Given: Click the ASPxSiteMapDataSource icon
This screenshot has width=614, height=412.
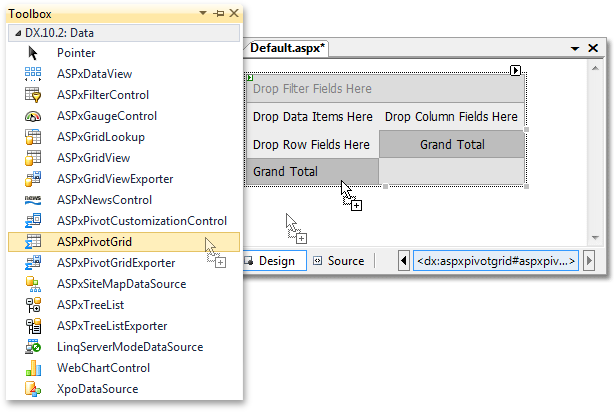Looking at the screenshot, I should 33,284.
